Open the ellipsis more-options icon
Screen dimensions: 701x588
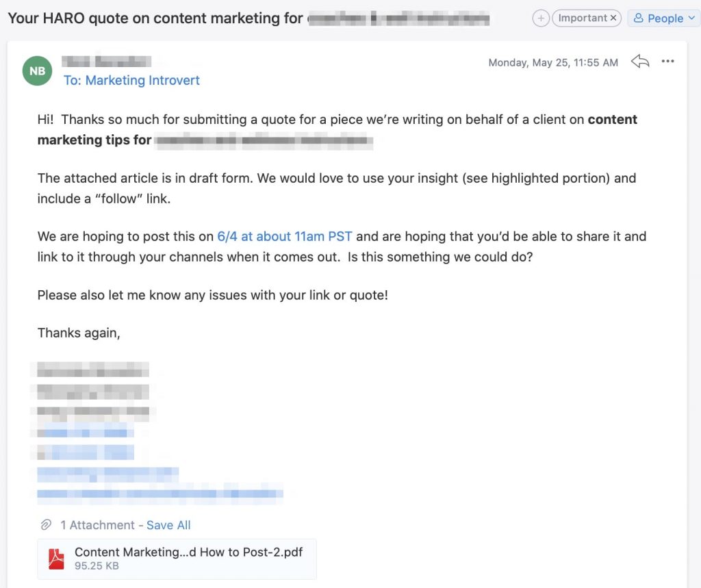[x=667, y=62]
